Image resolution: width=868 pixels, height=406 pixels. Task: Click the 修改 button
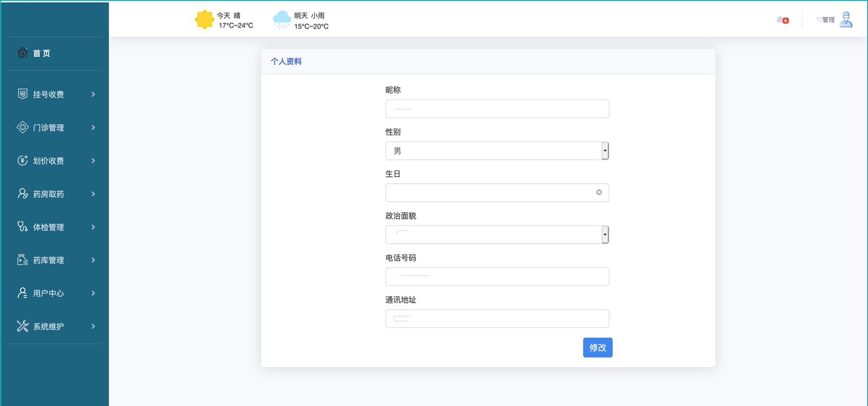(597, 348)
